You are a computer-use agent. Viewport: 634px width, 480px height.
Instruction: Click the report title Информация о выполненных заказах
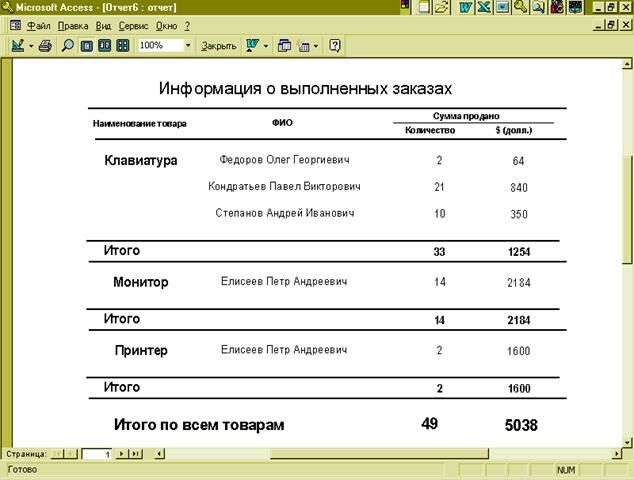[x=305, y=88]
